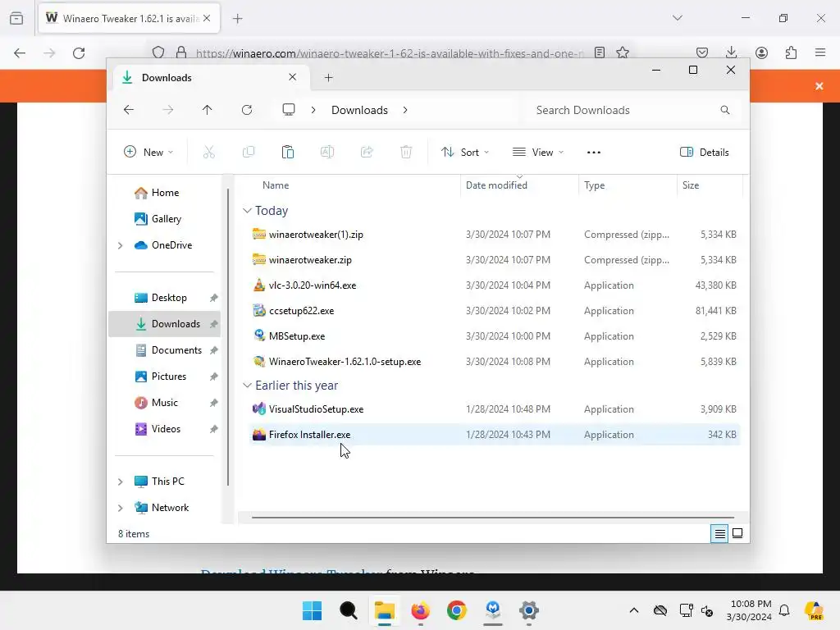Open a new Firefox tab
Viewport: 840px width, 630px height.
click(x=237, y=19)
